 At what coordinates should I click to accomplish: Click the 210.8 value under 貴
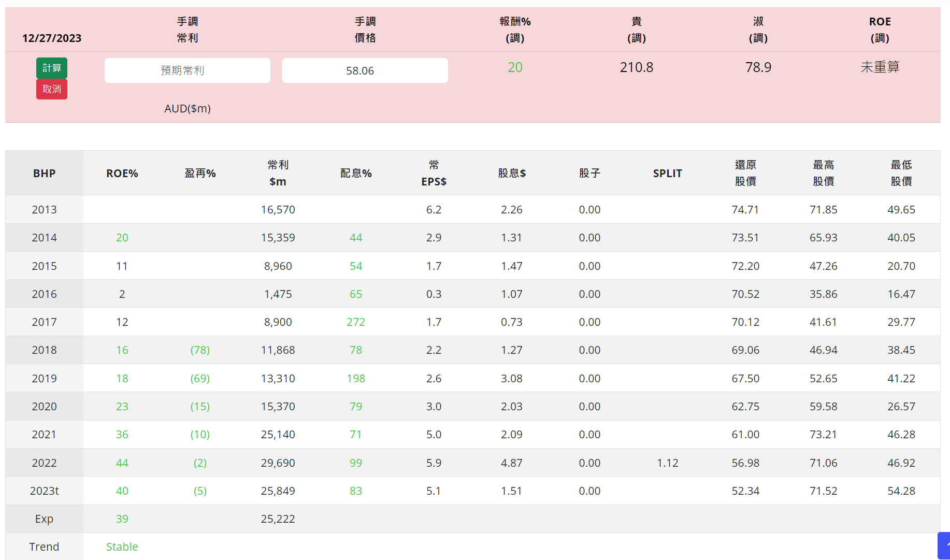pyautogui.click(x=637, y=67)
